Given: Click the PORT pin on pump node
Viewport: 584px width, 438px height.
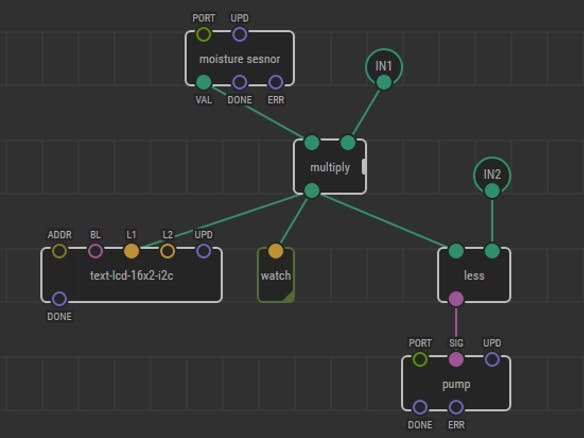Looking at the screenshot, I should [x=420, y=359].
